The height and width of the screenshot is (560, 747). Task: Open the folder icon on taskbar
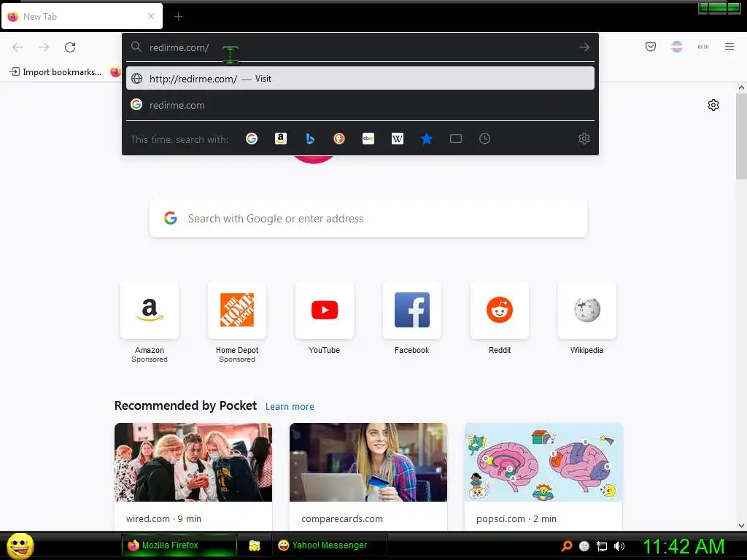[x=255, y=545]
